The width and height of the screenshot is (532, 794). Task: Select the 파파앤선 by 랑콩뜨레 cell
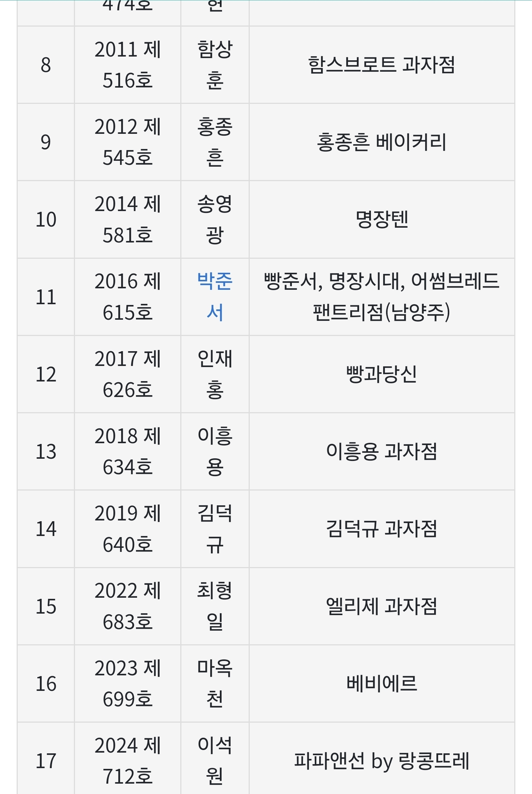tap(382, 761)
